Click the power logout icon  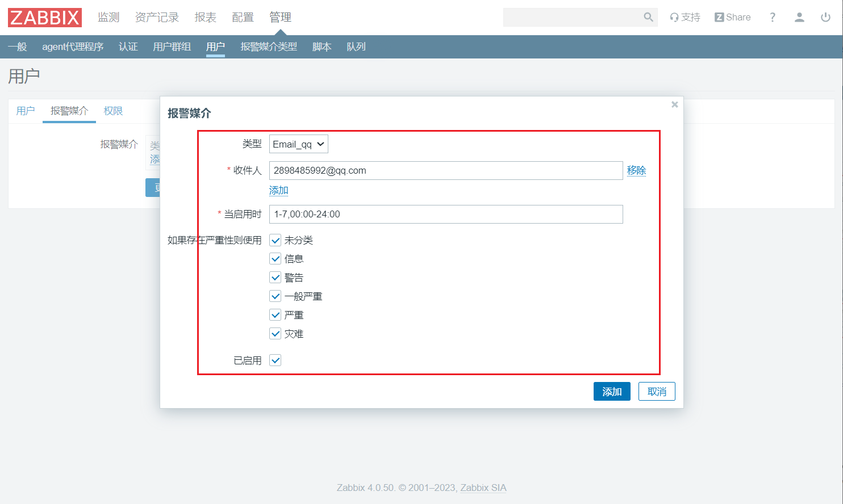pos(825,17)
